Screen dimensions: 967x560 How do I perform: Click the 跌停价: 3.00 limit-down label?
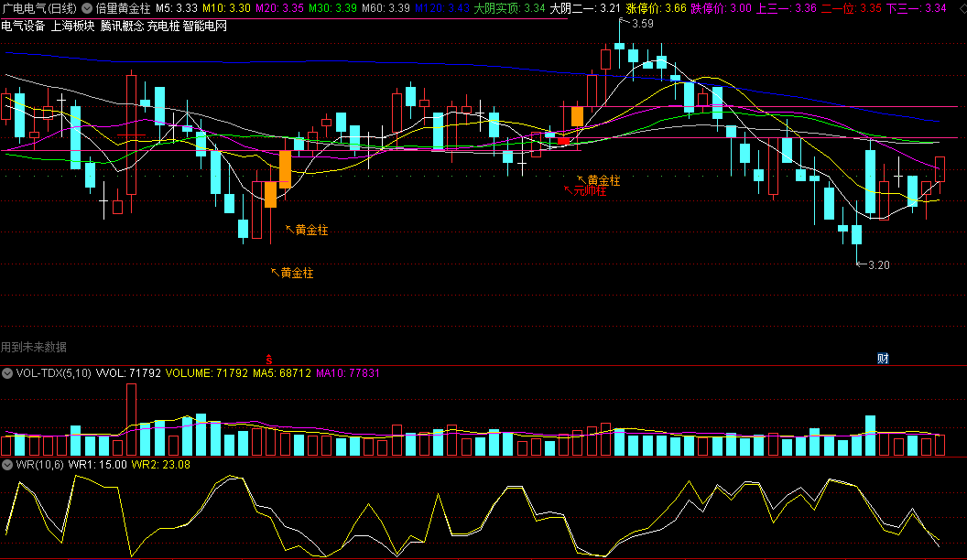tap(721, 8)
